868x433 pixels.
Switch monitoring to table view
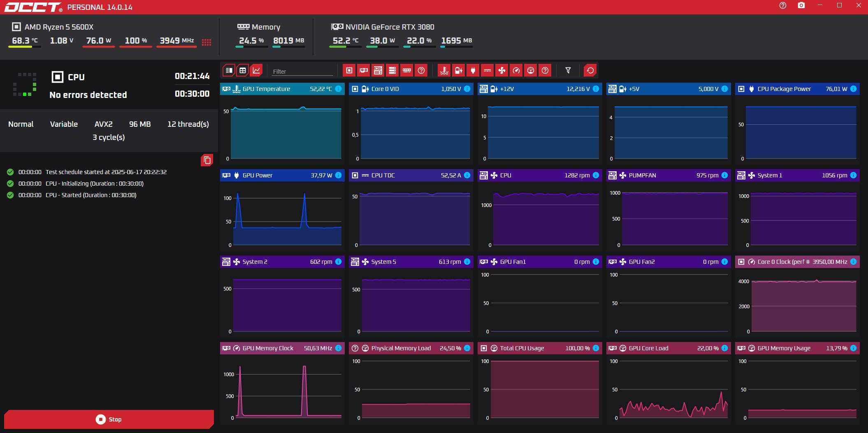click(243, 70)
